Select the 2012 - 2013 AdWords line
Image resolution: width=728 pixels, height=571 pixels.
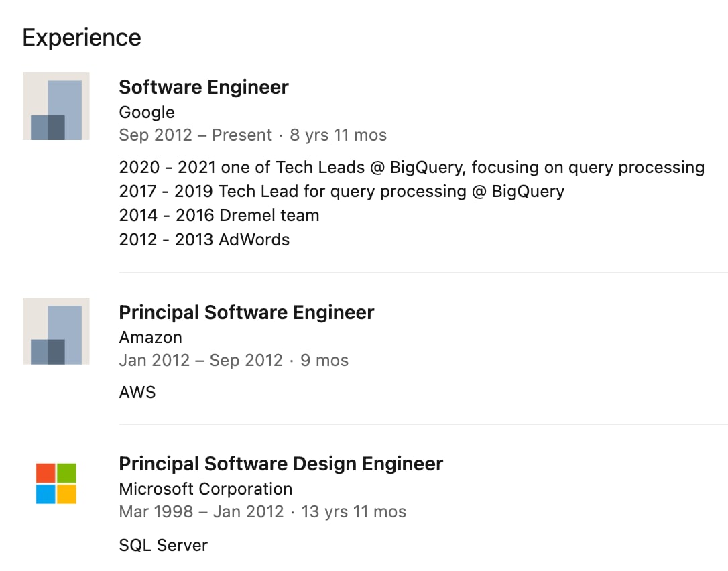[x=204, y=239]
